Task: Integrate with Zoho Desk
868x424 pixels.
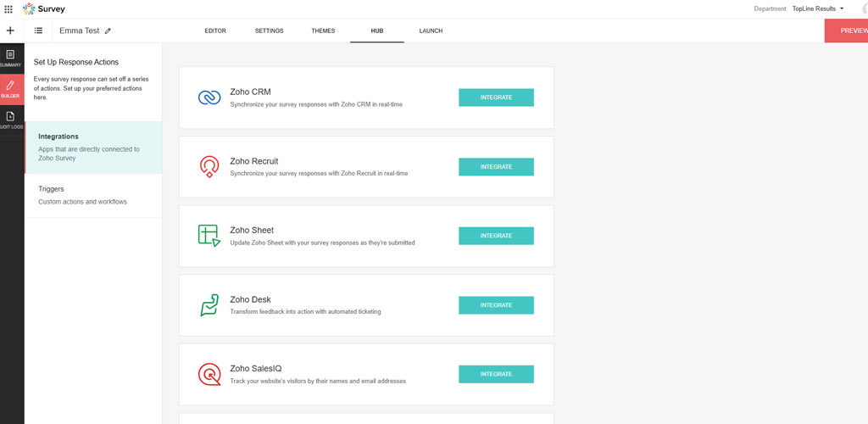Action: (496, 305)
